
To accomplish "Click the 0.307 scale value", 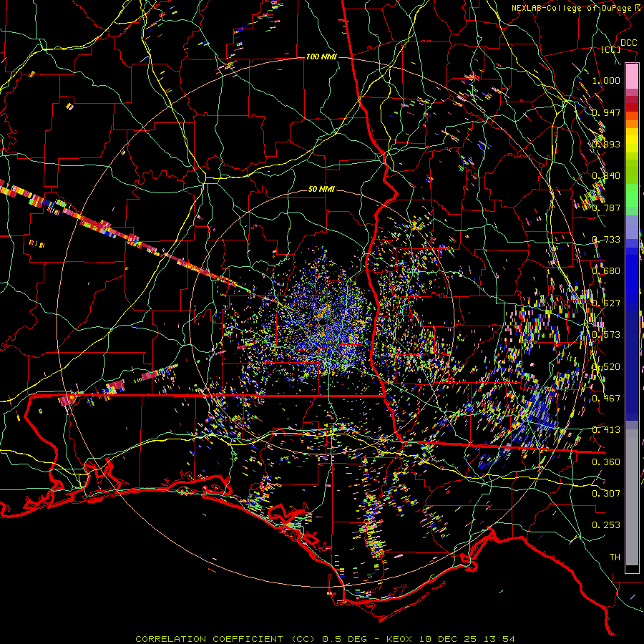I will tap(606, 494).
